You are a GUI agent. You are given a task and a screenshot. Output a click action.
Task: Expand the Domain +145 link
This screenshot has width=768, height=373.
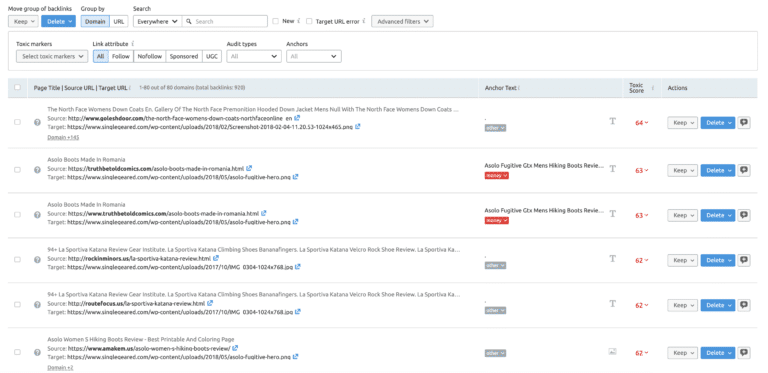point(63,137)
